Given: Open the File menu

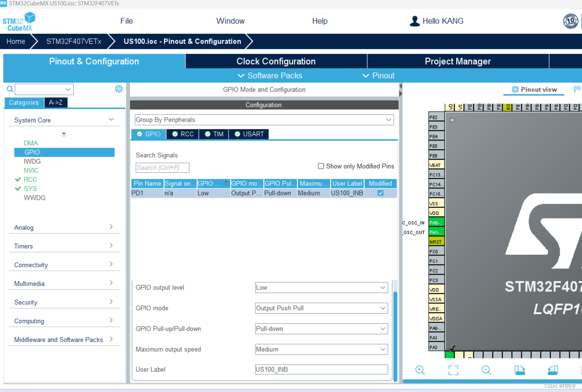Looking at the screenshot, I should [126, 21].
